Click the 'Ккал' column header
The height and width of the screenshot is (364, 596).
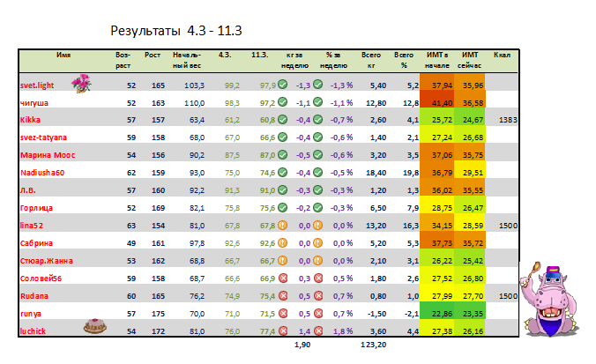click(x=502, y=55)
